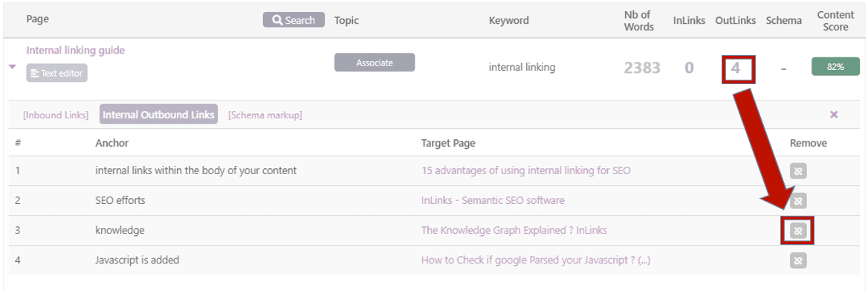Click the OutLinks column header
Image resolution: width=868 pixels, height=297 pixels.
[736, 21]
